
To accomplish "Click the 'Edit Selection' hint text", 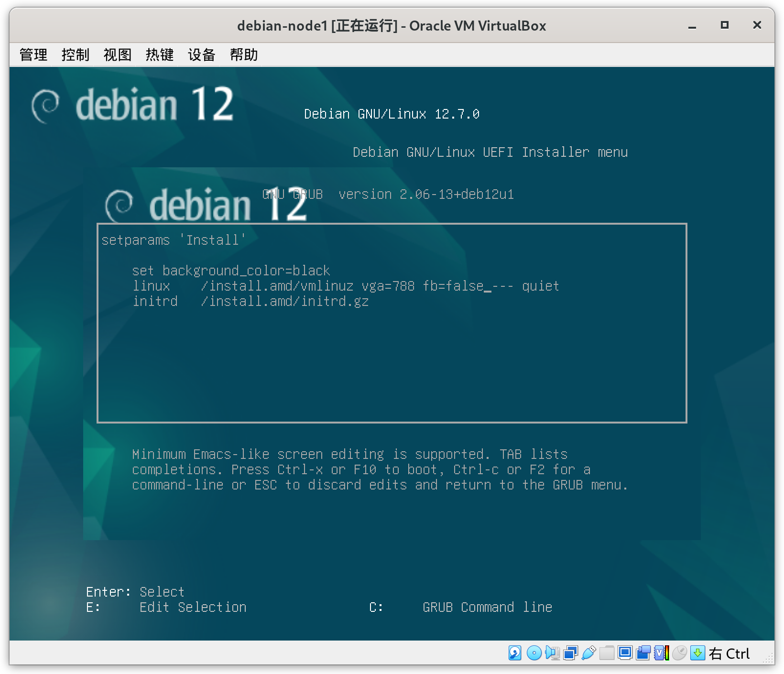I will [193, 607].
